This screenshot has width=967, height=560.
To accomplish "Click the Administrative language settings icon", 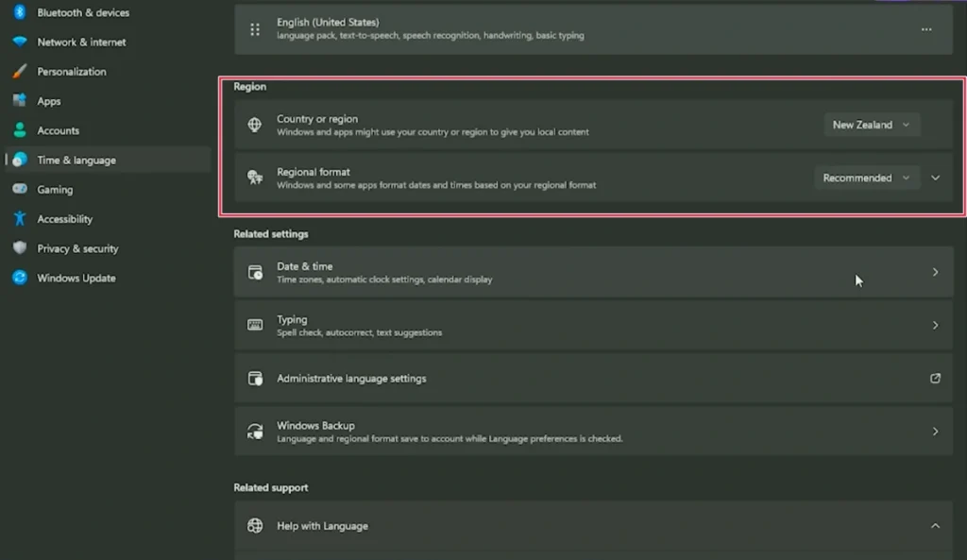I will tap(255, 378).
